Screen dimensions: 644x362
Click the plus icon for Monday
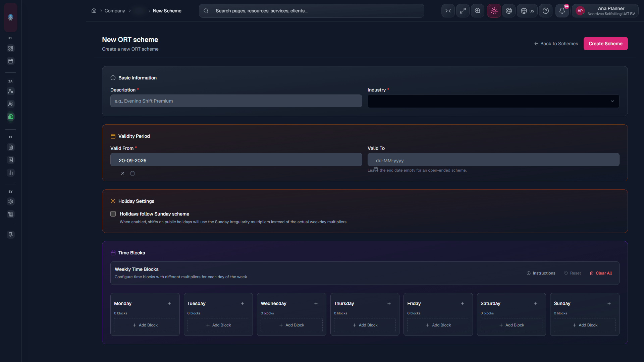click(169, 303)
